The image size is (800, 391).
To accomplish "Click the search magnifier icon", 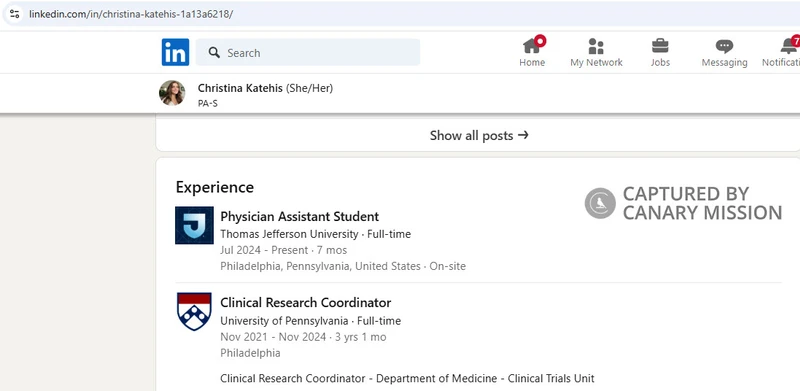I will point(214,53).
